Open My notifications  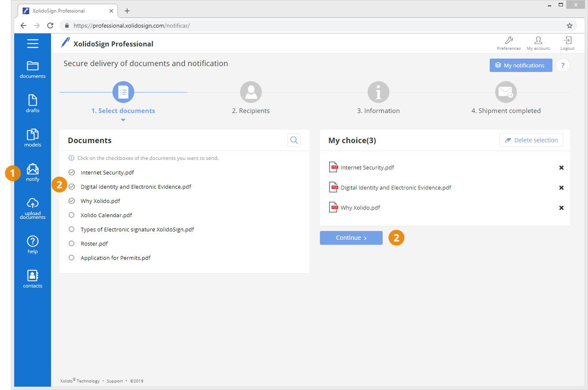click(521, 65)
